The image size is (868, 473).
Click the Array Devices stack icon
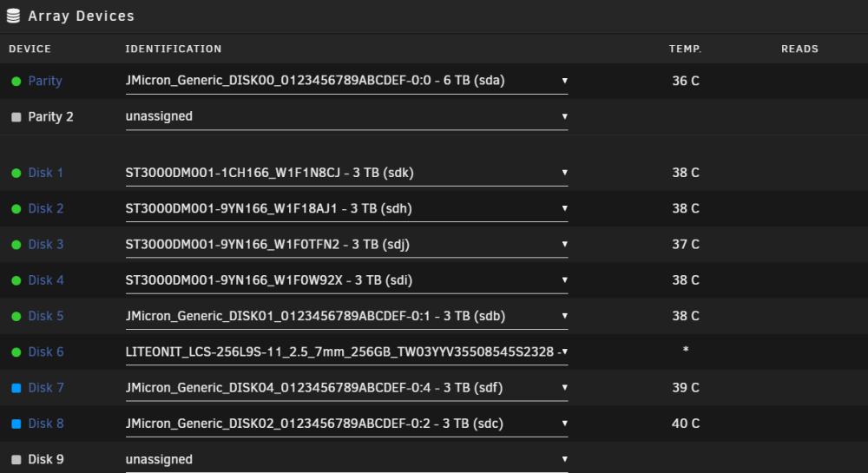point(13,16)
